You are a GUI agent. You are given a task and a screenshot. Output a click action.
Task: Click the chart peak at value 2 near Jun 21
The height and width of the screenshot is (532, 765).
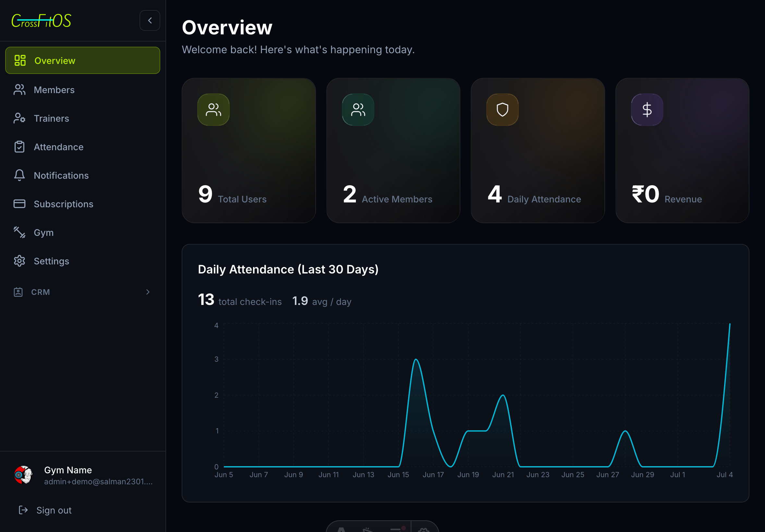click(503, 395)
